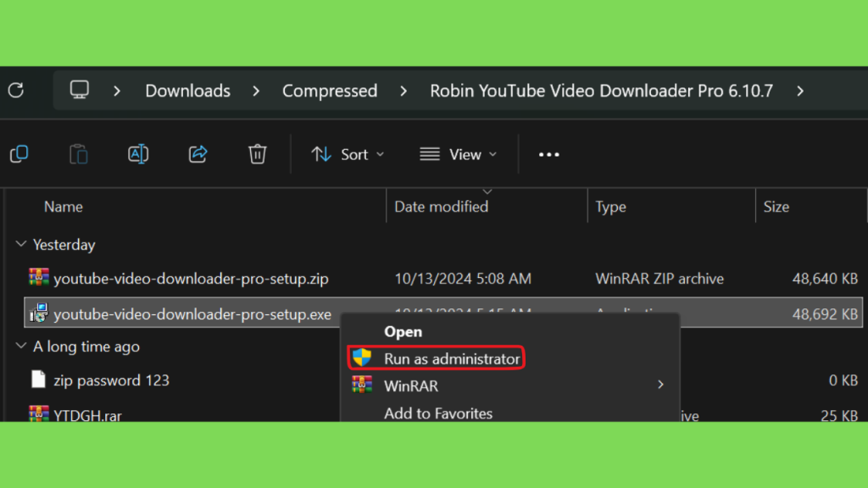Choose Add to Favorites
The width and height of the screenshot is (868, 488).
(438, 413)
